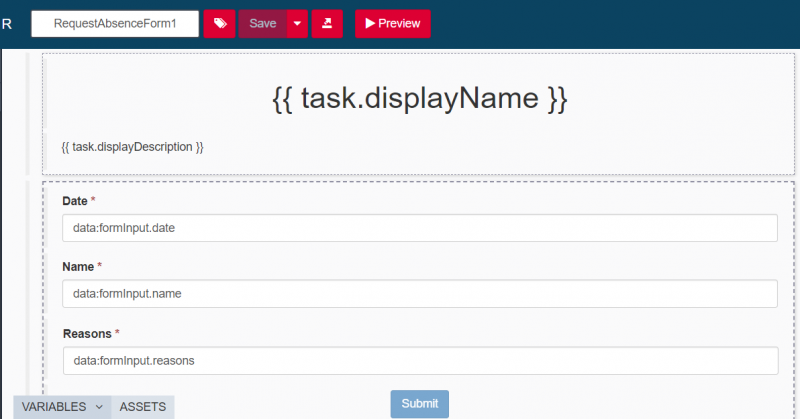The image size is (800, 419).
Task: Edit the RequestAbsenceForm1 name field
Action: [x=115, y=23]
